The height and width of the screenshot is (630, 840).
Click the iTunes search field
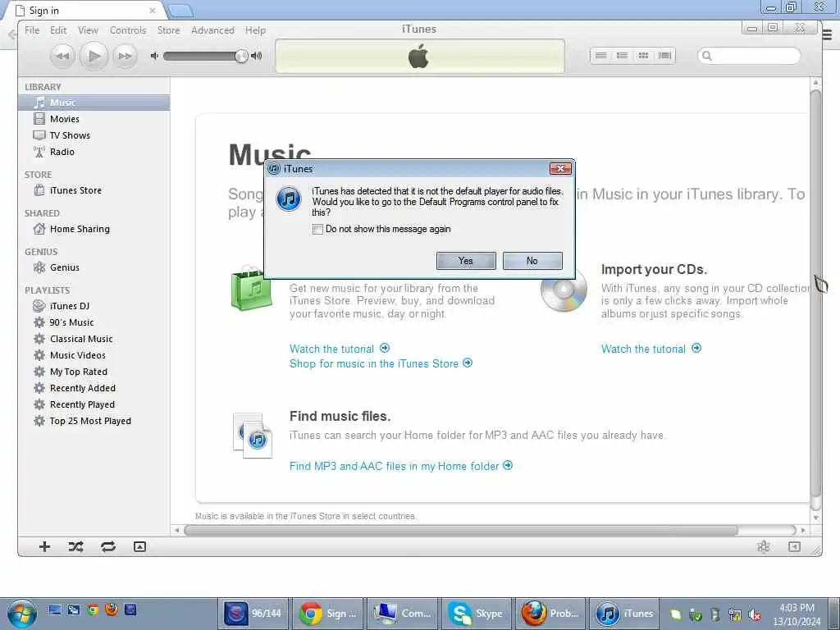tap(749, 56)
